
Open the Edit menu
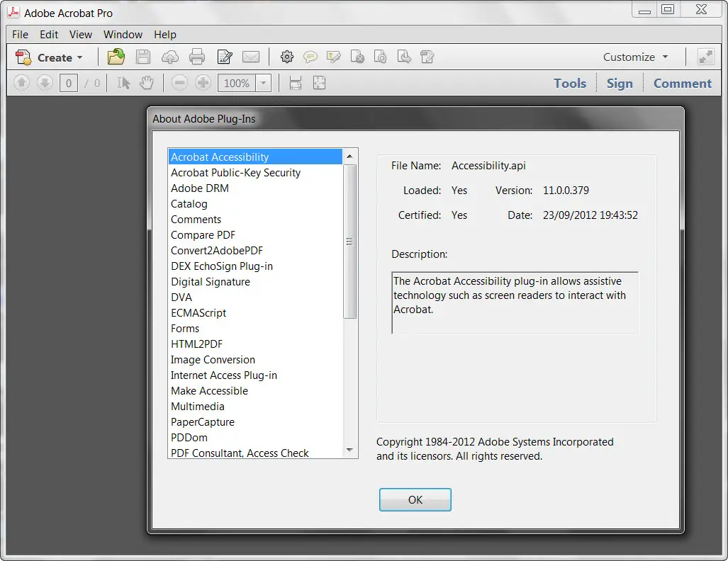[49, 34]
